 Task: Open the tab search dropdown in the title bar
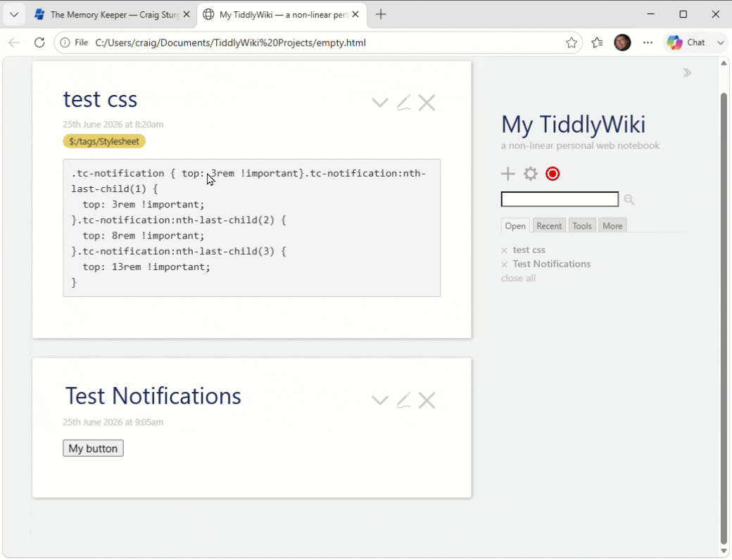point(14,15)
